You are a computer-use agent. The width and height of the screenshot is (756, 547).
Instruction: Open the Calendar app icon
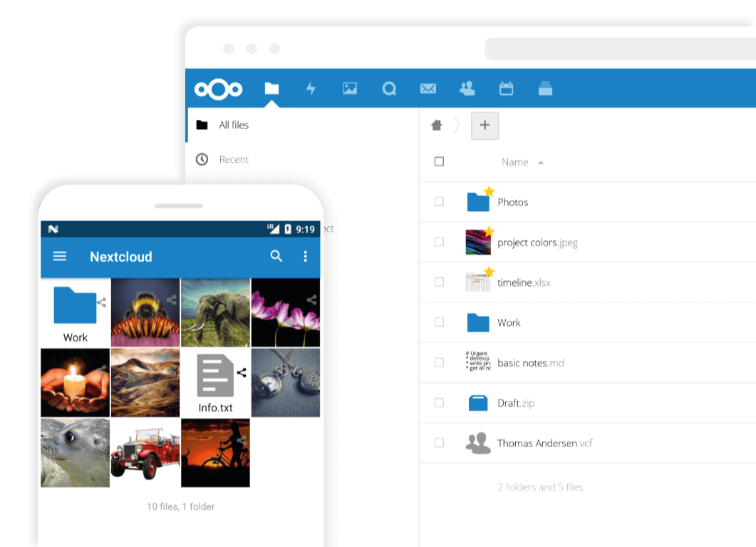[506, 88]
